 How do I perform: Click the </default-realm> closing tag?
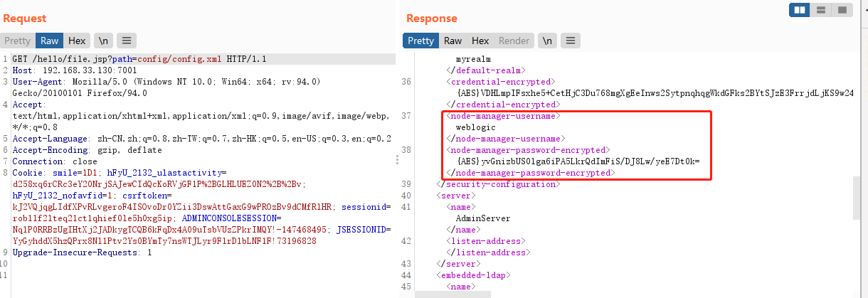click(x=485, y=70)
